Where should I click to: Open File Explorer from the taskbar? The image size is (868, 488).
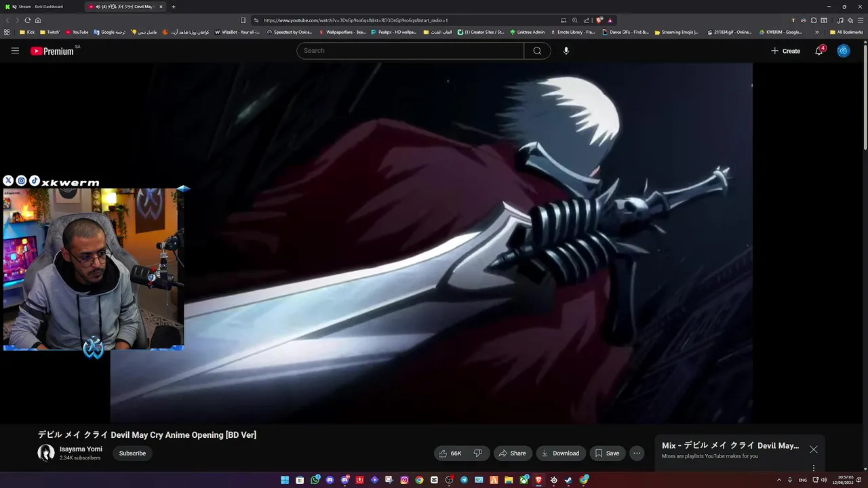coord(509,480)
